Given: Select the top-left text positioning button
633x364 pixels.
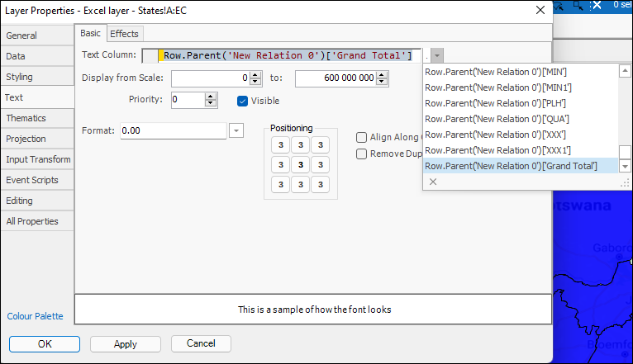Looking at the screenshot, I should (281, 145).
